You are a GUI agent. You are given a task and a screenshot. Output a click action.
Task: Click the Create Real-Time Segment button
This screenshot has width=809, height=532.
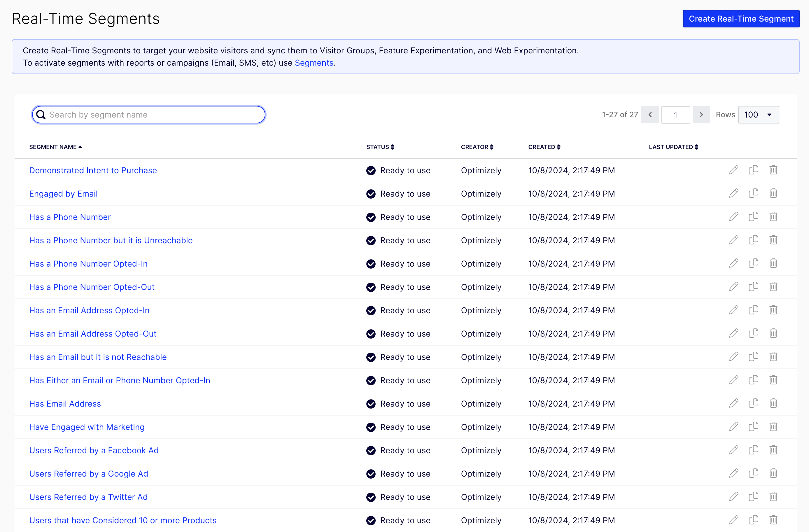click(741, 19)
